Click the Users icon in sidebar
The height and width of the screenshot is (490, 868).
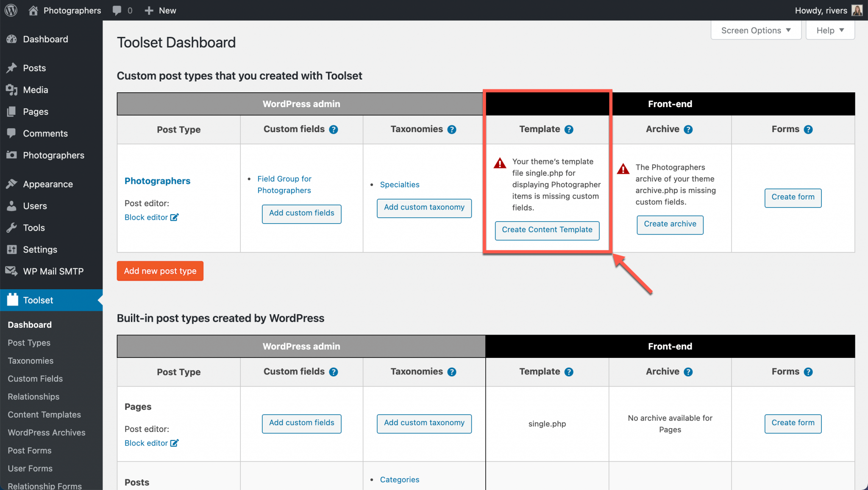[x=12, y=206]
